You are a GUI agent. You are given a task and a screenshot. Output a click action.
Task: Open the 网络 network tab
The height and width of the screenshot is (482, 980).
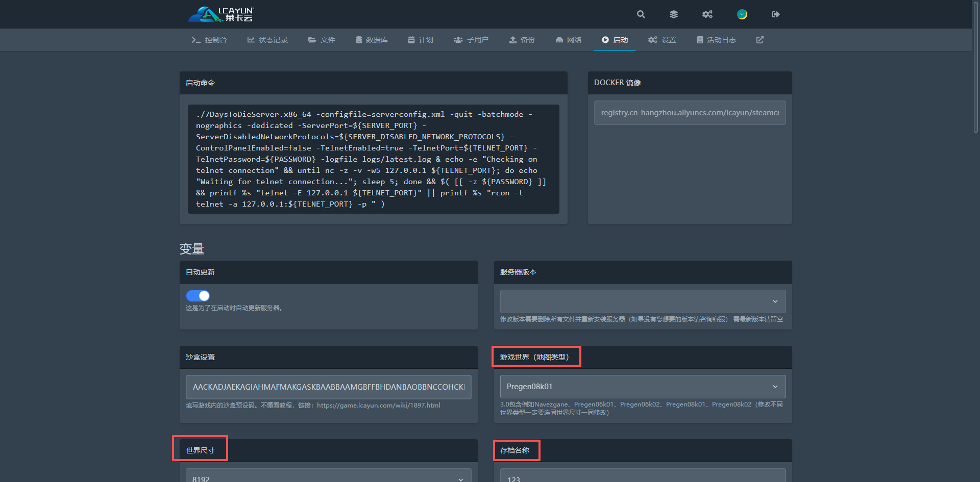click(569, 40)
